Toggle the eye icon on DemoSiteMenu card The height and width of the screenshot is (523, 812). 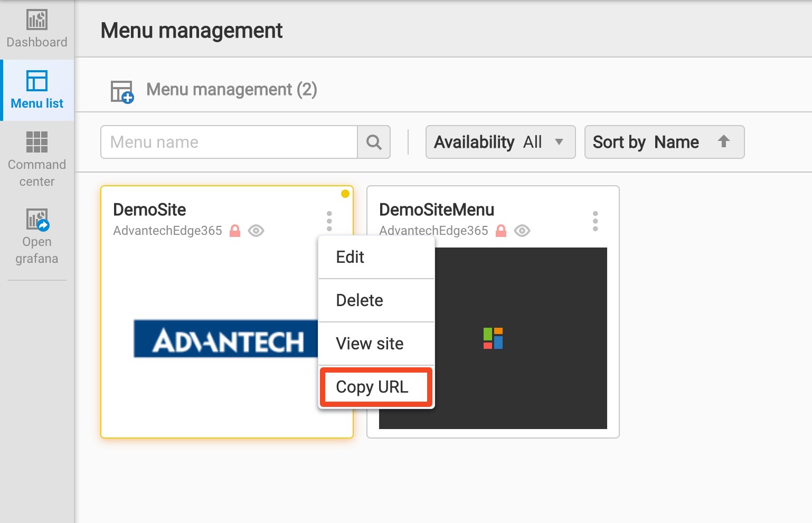522,231
